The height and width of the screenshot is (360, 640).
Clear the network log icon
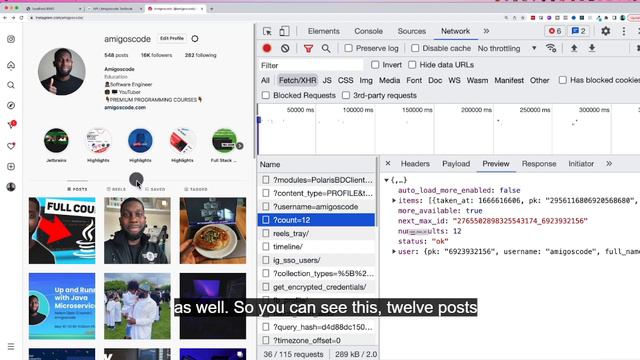point(285,48)
